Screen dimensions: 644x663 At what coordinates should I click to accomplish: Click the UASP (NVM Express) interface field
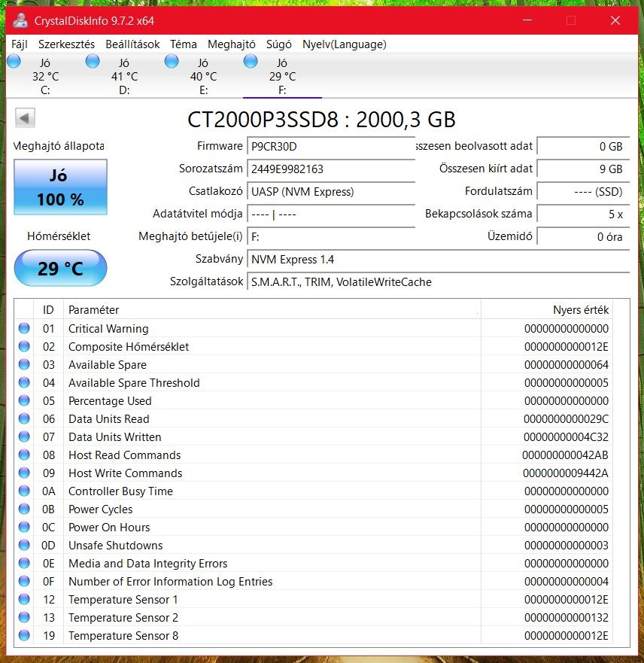pyautogui.click(x=331, y=192)
